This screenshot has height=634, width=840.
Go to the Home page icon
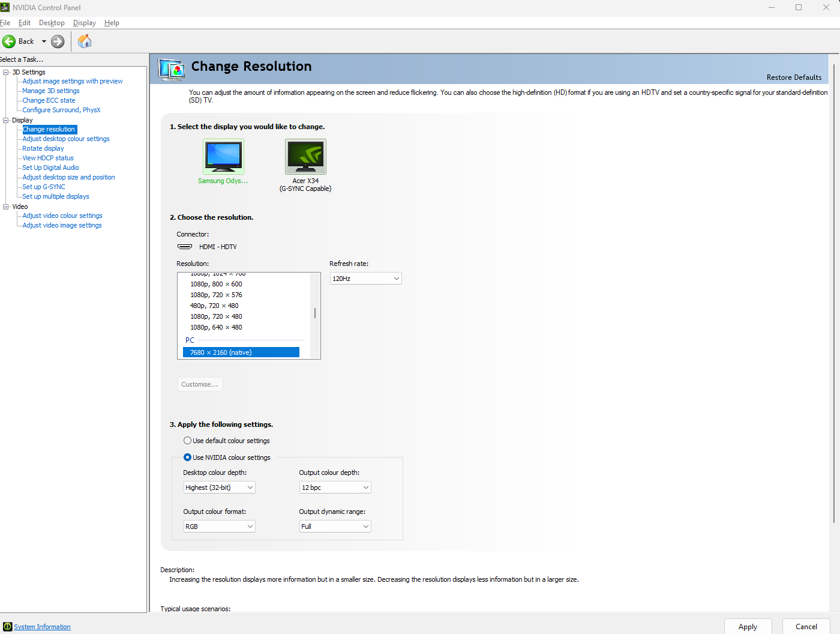(85, 41)
